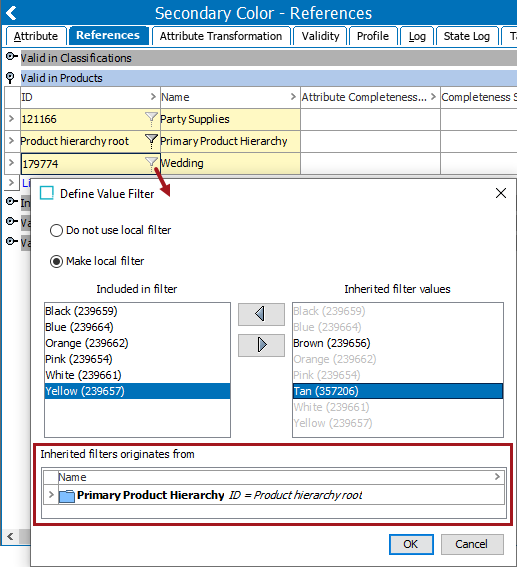The height and width of the screenshot is (567, 517).
Task: Select Make local filter radio button
Action: click(56, 261)
